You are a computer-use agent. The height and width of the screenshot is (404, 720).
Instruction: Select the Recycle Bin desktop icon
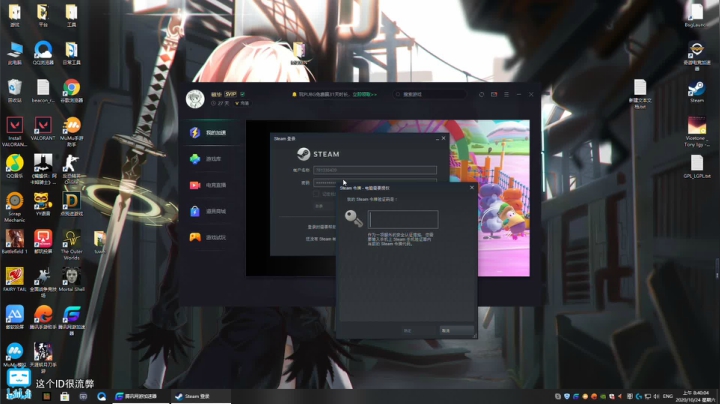click(14, 91)
